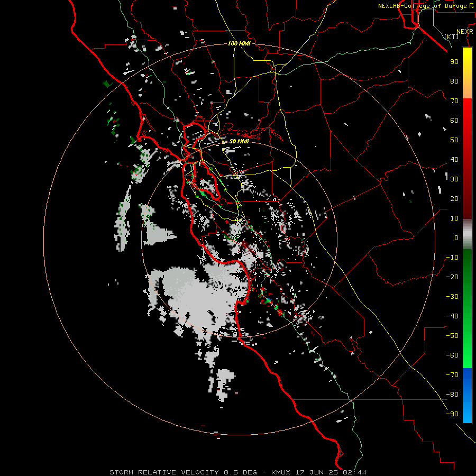This screenshot has height=476, width=476.
Task: Select the -60 value on the velocity scale
Action: (x=452, y=355)
